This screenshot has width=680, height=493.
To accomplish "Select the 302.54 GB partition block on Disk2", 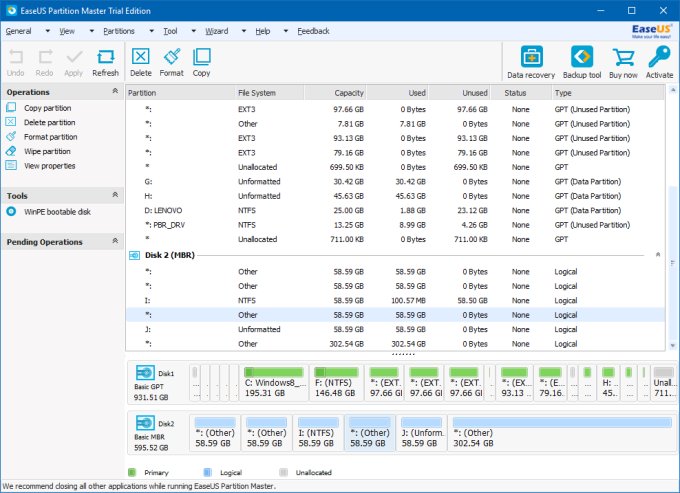I will tap(560, 435).
